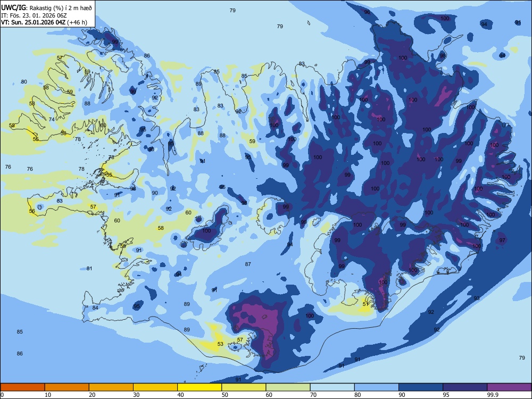Select the 'IT: Fös. 23. 01. 2026 06Z' line
Image resolution: width=532 pixels, height=399 pixels.
coord(34,15)
